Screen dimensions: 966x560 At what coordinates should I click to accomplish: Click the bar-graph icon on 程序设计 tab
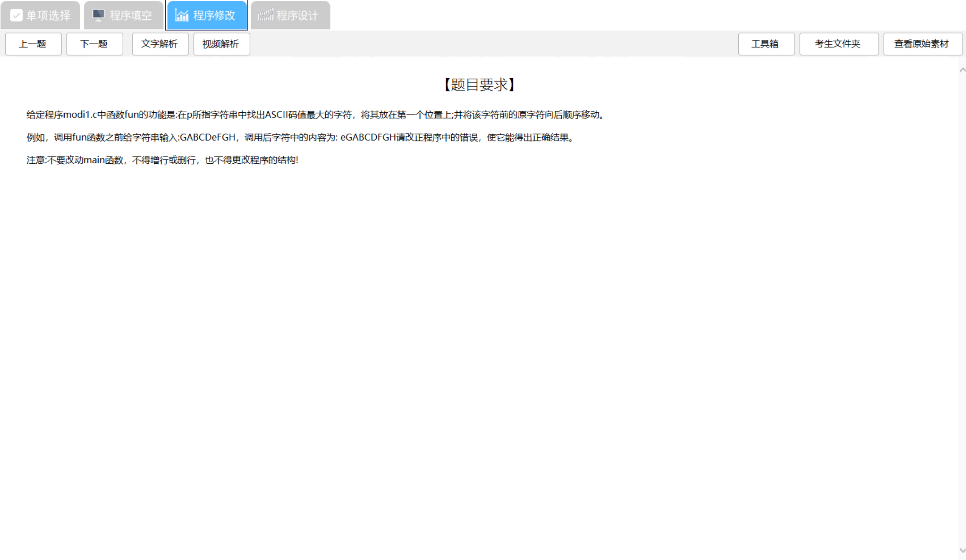pyautogui.click(x=265, y=15)
